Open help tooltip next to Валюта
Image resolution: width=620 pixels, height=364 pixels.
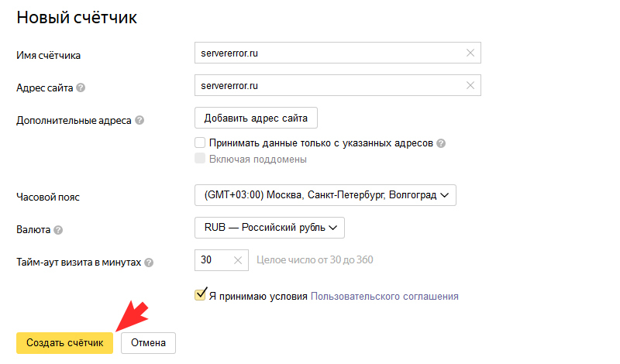pos(58,230)
